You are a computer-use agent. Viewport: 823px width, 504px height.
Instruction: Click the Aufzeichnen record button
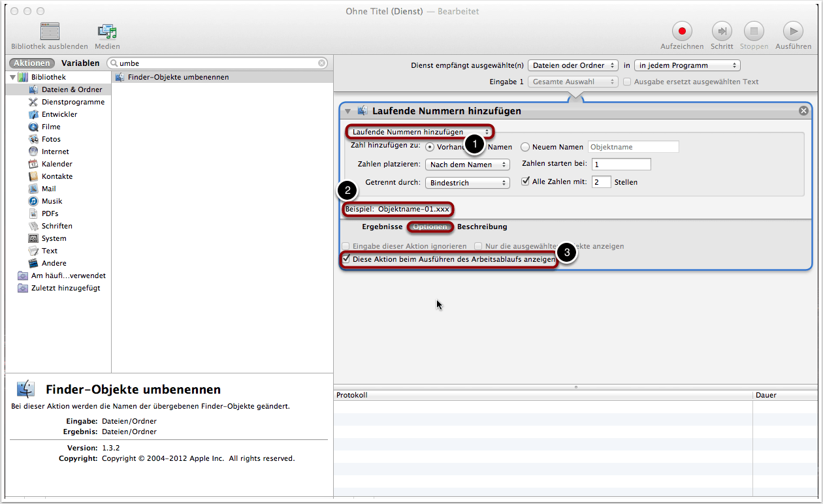click(682, 31)
